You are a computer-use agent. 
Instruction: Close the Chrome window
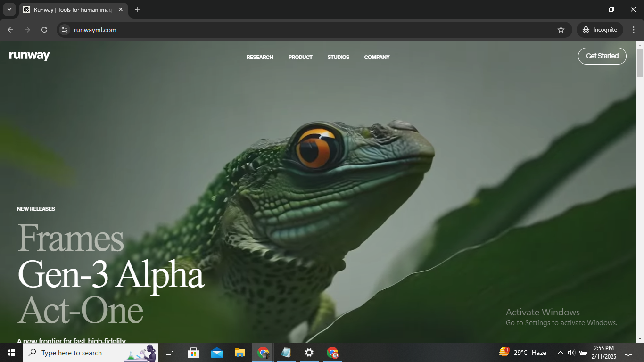633,9
